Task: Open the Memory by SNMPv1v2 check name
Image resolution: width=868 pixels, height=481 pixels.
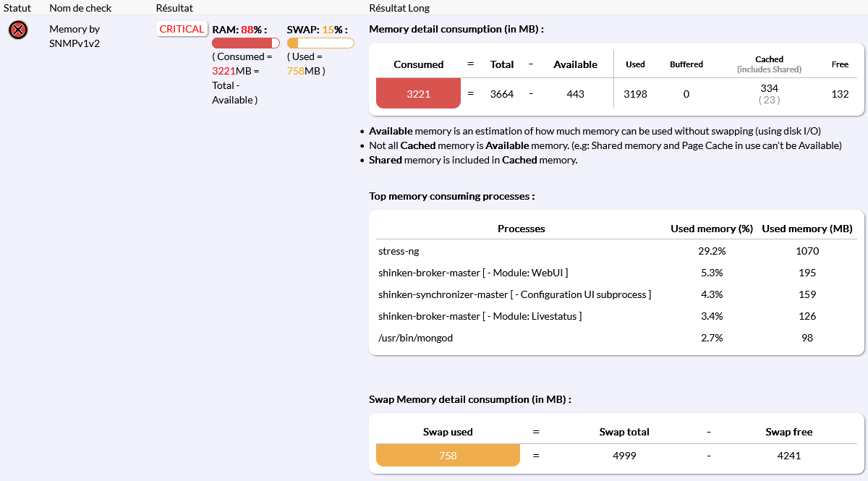Action: [x=75, y=36]
